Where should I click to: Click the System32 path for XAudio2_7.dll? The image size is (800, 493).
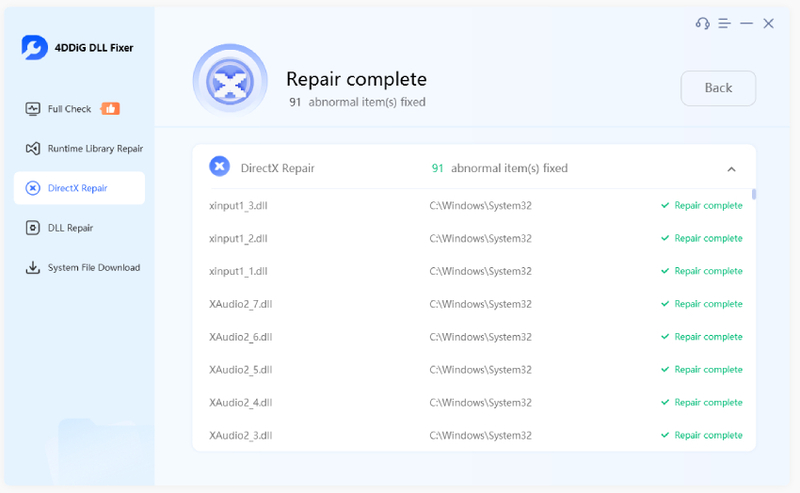pos(480,304)
